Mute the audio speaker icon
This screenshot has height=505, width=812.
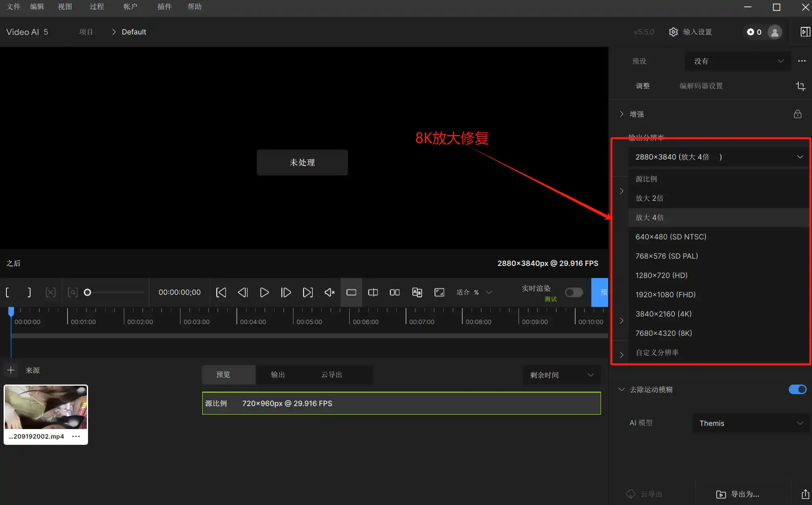[x=330, y=292]
